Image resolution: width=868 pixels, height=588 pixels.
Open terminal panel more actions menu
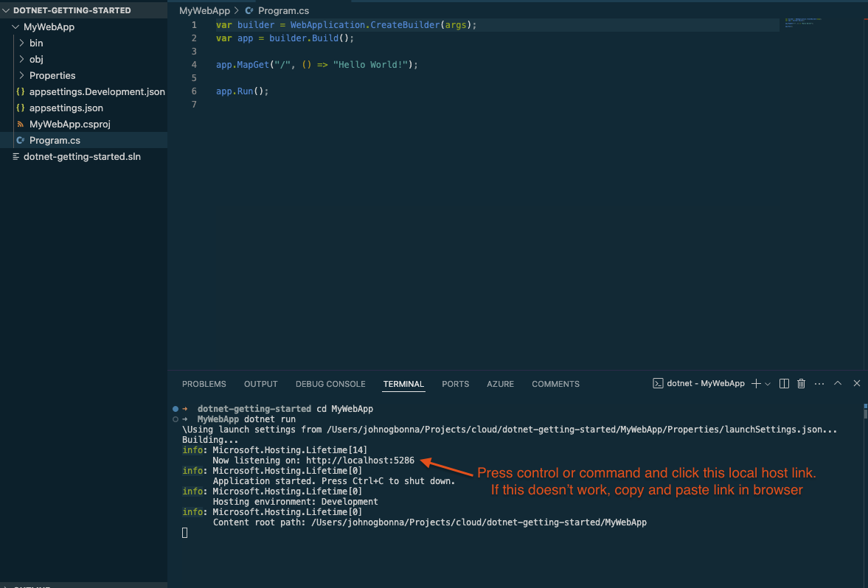click(819, 383)
